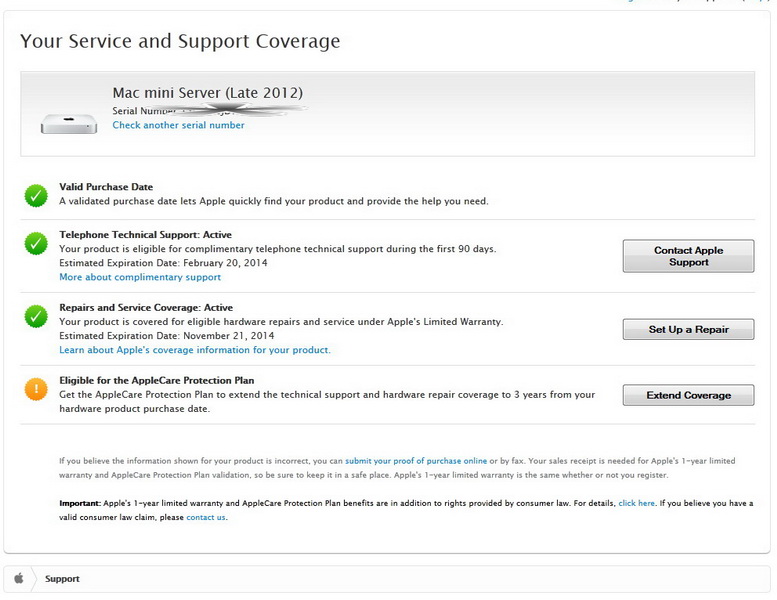Click green checkmark beside Repairs and Service Coverage

pyautogui.click(x=36, y=317)
